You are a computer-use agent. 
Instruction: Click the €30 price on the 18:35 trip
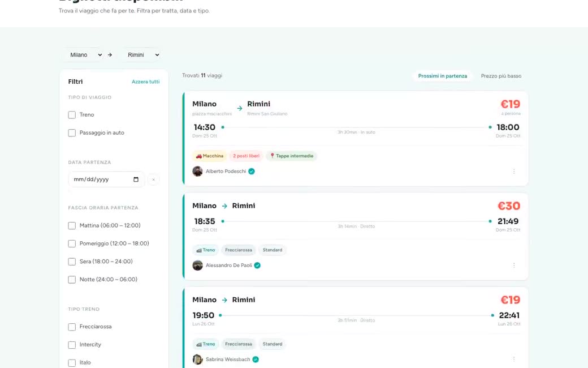509,206
